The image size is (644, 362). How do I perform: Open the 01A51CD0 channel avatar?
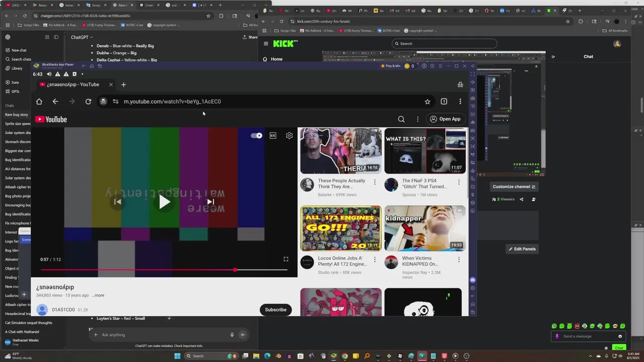coord(42,310)
